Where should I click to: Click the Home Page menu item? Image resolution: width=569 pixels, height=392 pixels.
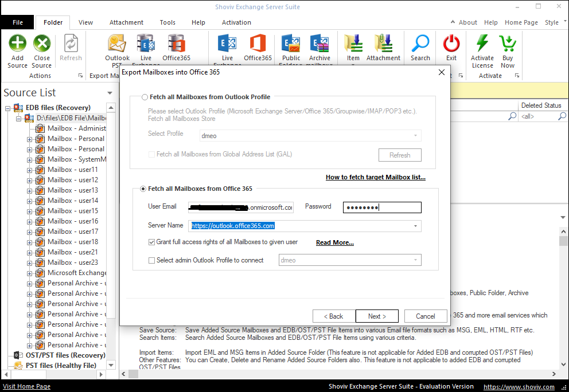521,22
